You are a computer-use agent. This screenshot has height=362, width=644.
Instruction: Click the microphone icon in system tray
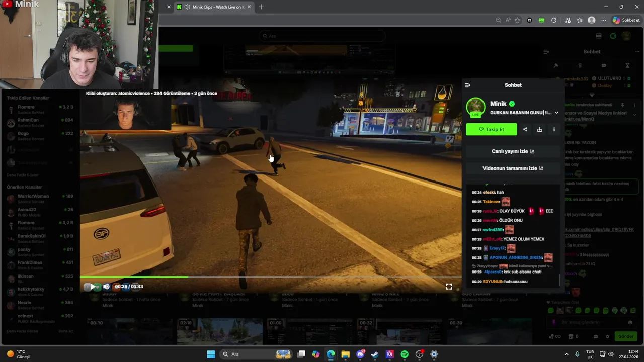point(577,354)
